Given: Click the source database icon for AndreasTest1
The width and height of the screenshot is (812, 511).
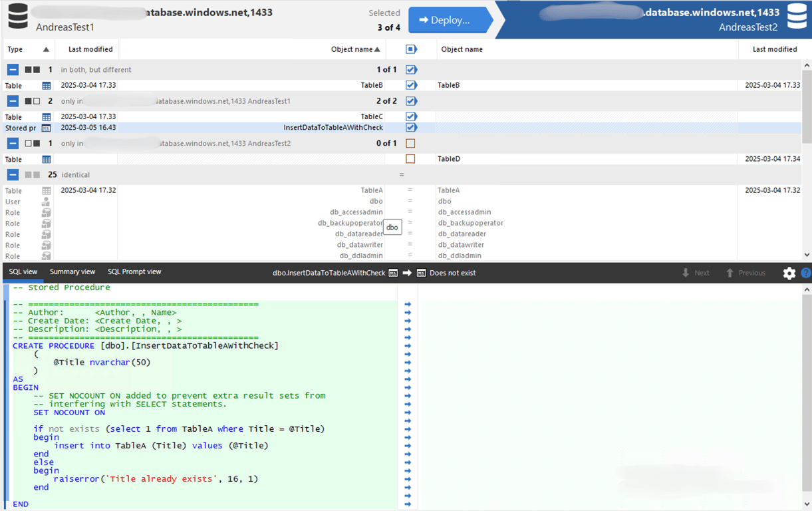Looking at the screenshot, I should [18, 17].
